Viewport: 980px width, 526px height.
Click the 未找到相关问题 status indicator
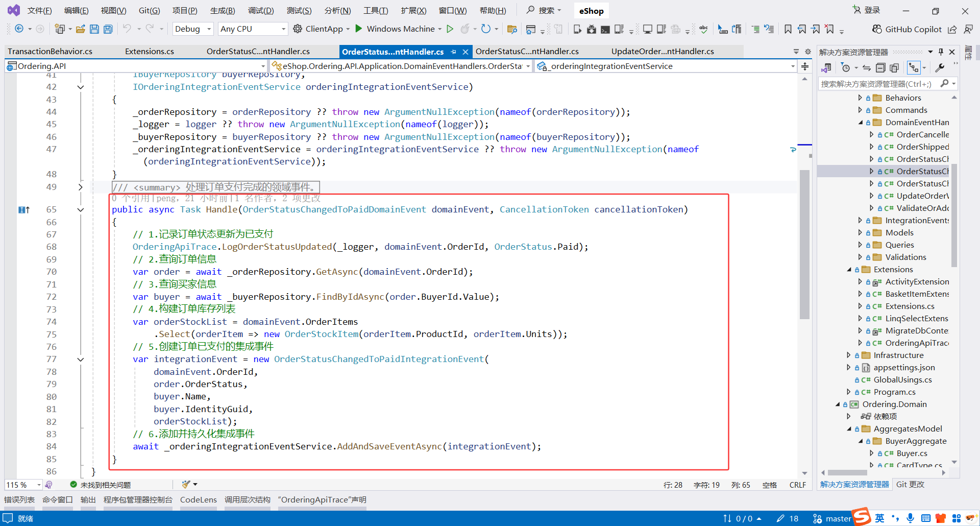(x=101, y=485)
